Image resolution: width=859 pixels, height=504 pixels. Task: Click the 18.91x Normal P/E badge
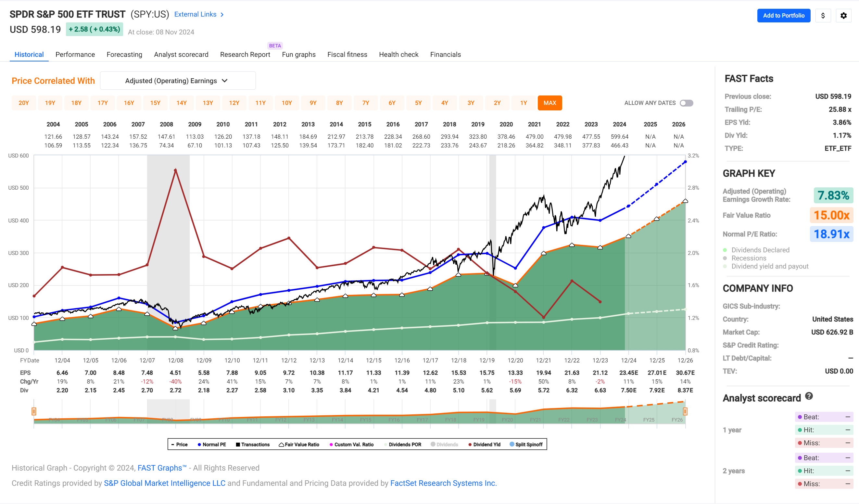(831, 234)
